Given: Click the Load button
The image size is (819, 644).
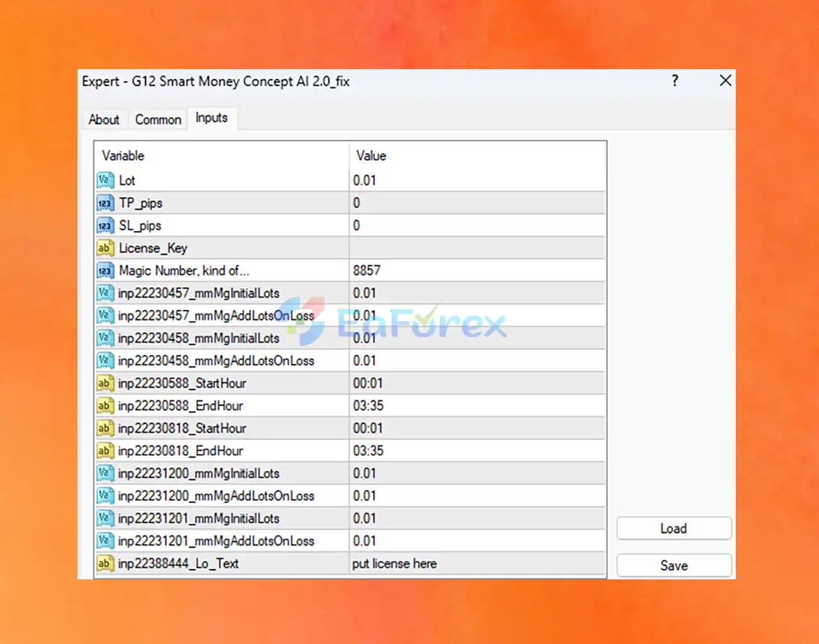Looking at the screenshot, I should (x=674, y=529).
